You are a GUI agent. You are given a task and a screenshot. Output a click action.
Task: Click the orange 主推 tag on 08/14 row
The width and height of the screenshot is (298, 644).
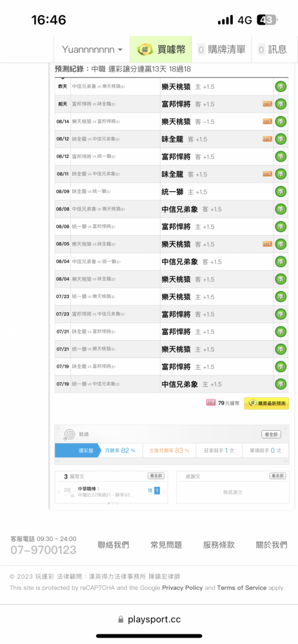[268, 122]
